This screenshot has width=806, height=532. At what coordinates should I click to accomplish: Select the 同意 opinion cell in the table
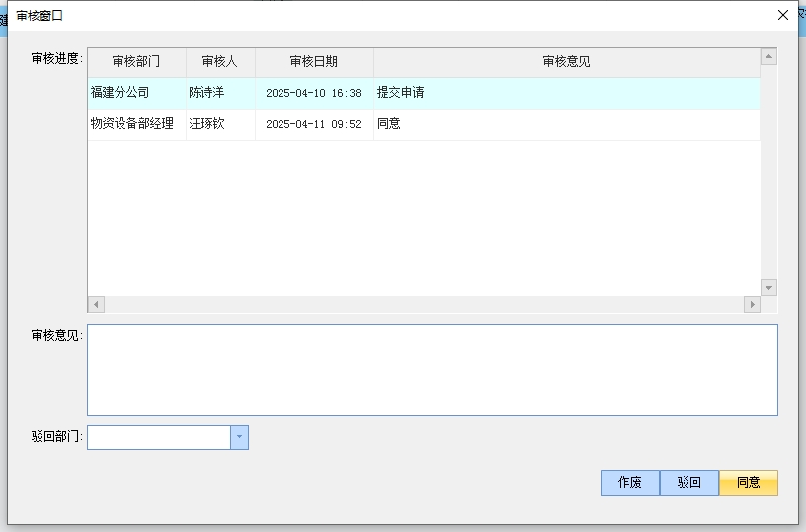tap(566, 124)
